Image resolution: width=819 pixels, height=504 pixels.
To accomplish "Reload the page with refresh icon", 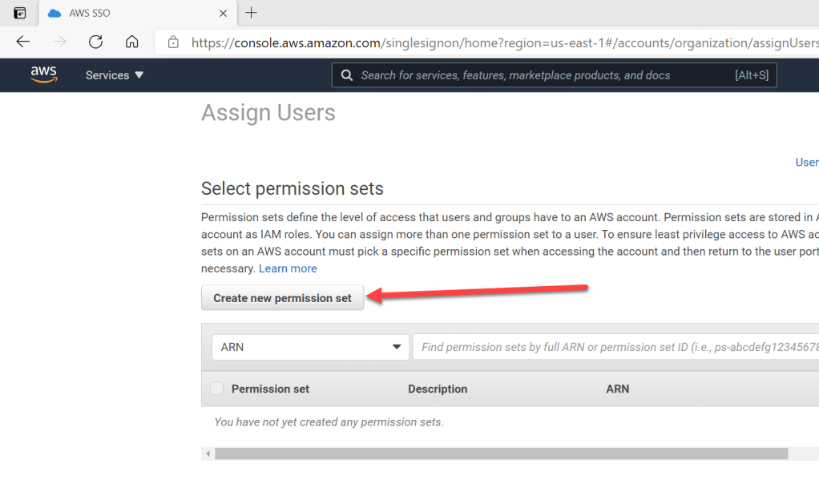I will click(95, 42).
